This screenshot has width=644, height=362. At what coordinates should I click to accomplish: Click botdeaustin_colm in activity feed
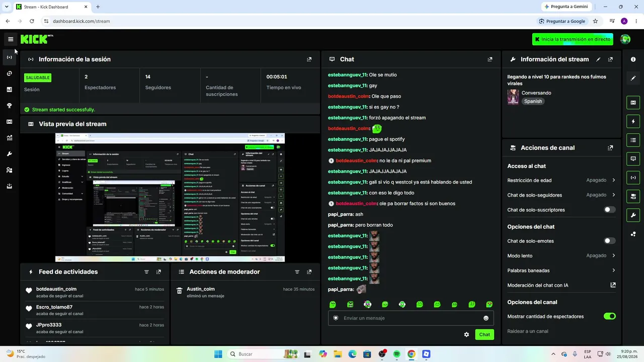coord(56,289)
